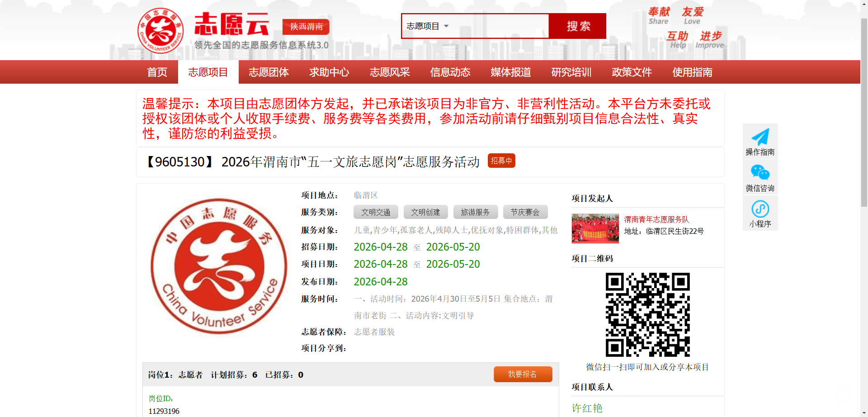Select the 文明交通 service category tag
Viewport: 868px width, 417px height.
tap(376, 212)
